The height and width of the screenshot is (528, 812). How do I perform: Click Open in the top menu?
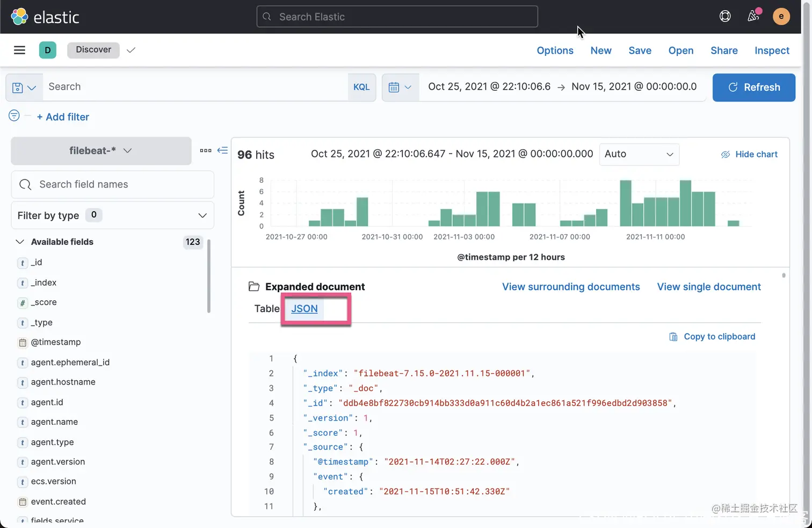681,50
